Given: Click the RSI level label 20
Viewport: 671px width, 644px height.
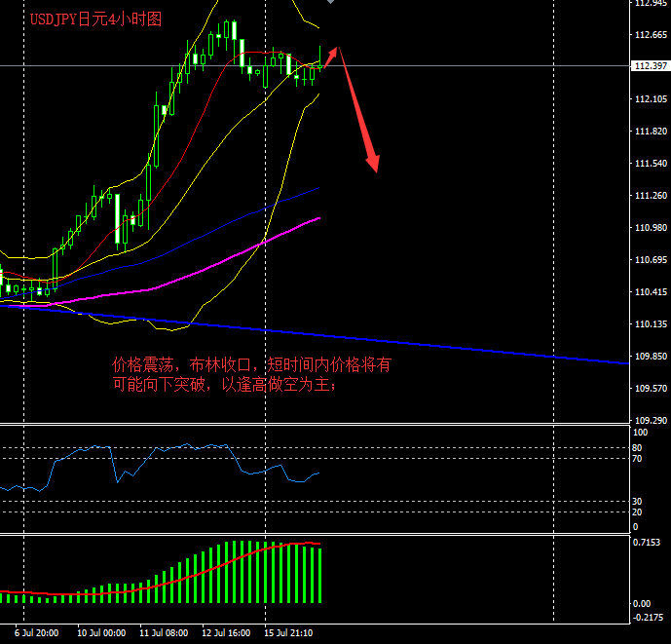Looking at the screenshot, I should point(637,512).
